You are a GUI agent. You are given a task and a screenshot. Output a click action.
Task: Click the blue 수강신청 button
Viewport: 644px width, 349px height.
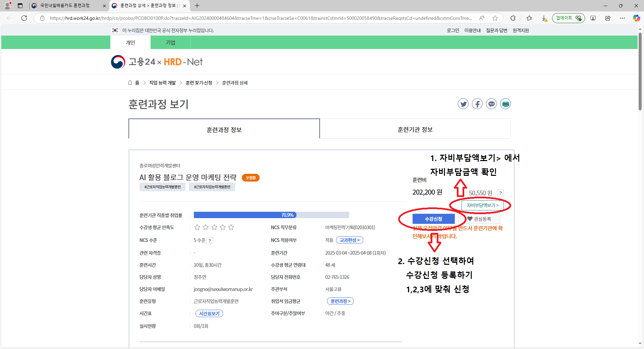pos(433,219)
